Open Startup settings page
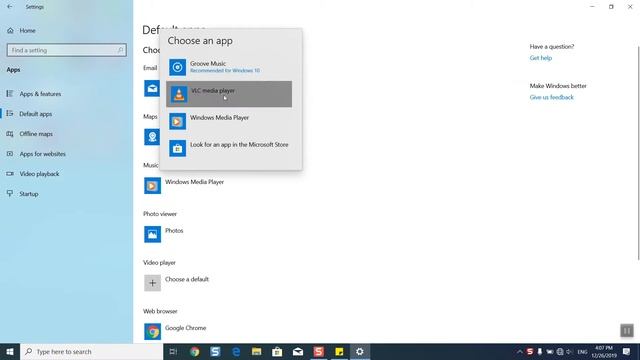 pos(29,194)
